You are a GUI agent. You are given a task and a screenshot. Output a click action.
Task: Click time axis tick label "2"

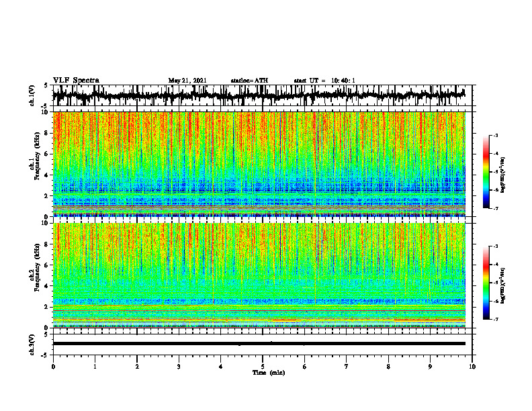(x=137, y=367)
